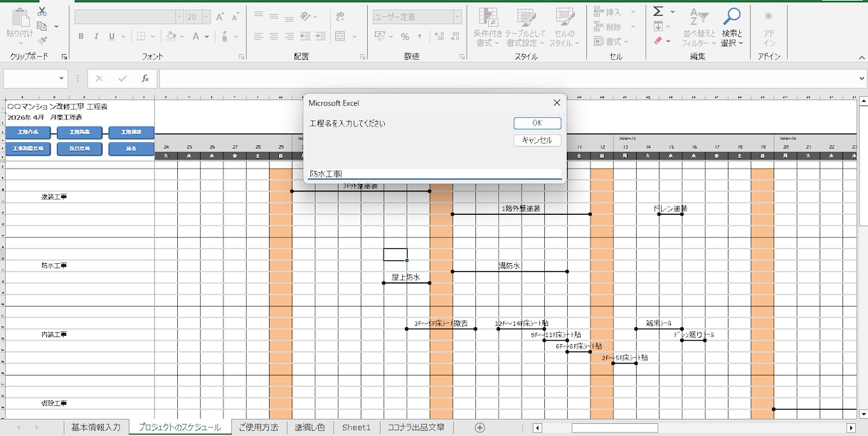Click OK in the dialog
The image size is (868, 436).
pyautogui.click(x=537, y=123)
